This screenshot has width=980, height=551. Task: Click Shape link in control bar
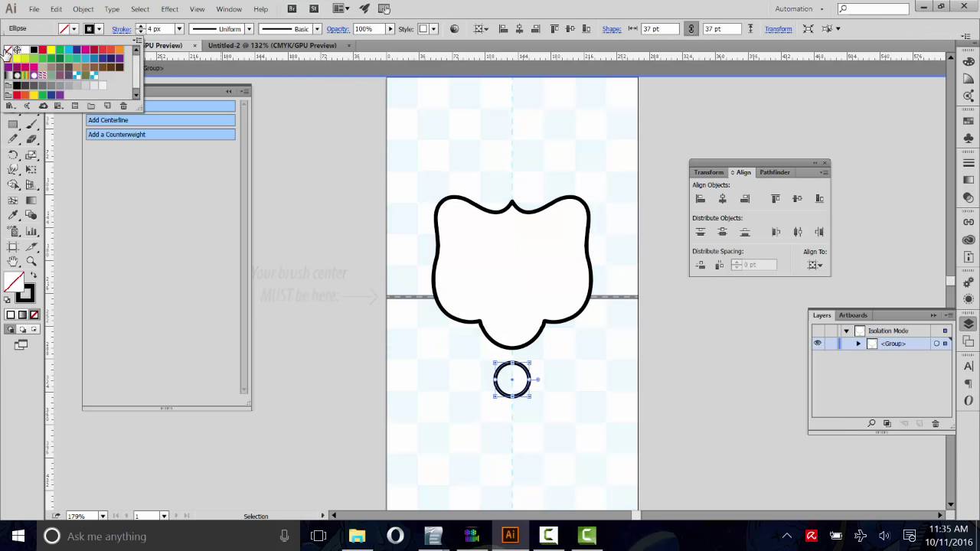(x=612, y=29)
